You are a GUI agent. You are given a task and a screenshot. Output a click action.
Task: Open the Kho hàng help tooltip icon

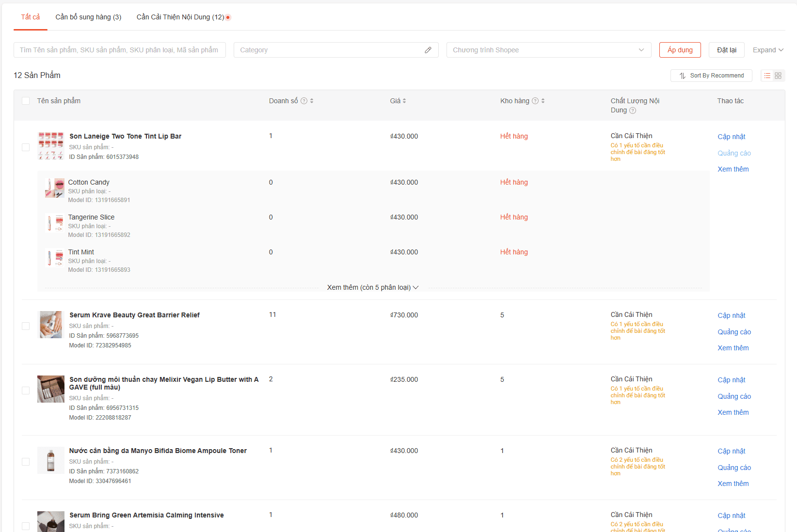535,101
